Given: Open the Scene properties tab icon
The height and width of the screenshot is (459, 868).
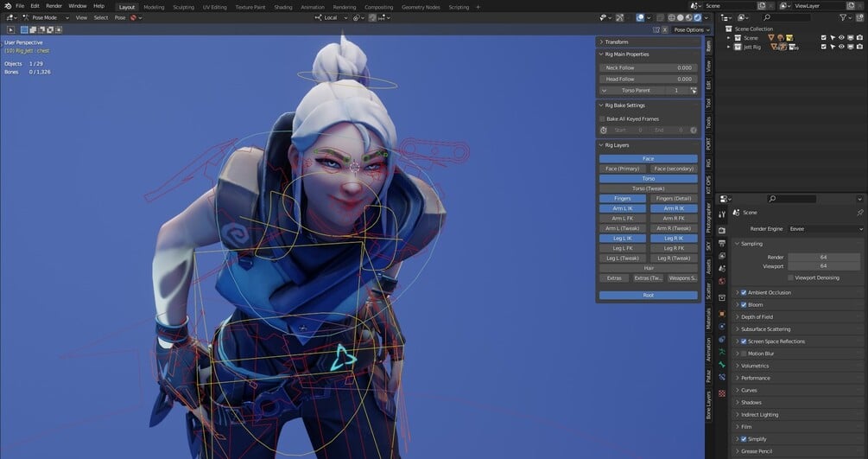Looking at the screenshot, I should point(722,268).
